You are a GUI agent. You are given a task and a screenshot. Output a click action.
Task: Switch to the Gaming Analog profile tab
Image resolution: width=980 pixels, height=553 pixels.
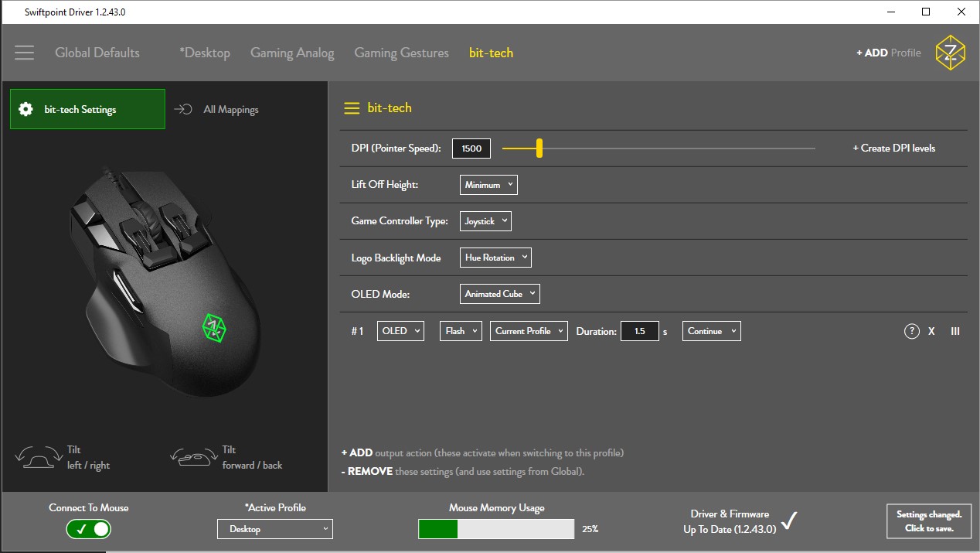(x=292, y=53)
